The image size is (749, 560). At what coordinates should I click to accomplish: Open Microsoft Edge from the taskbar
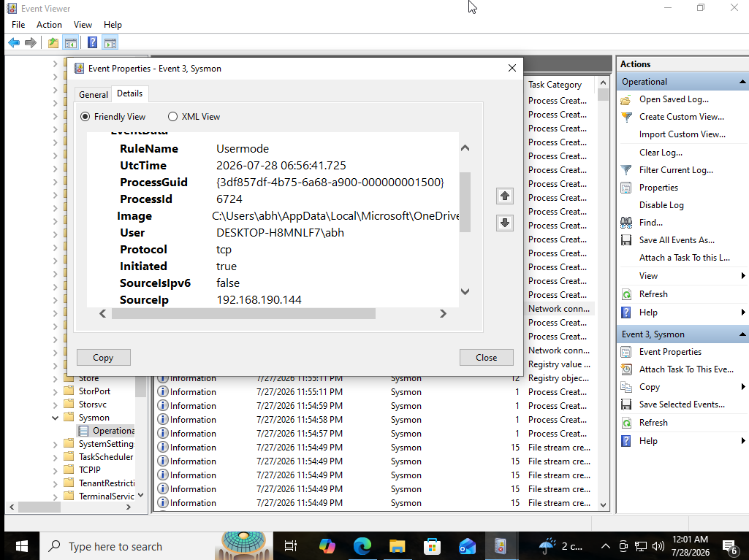coord(362,545)
